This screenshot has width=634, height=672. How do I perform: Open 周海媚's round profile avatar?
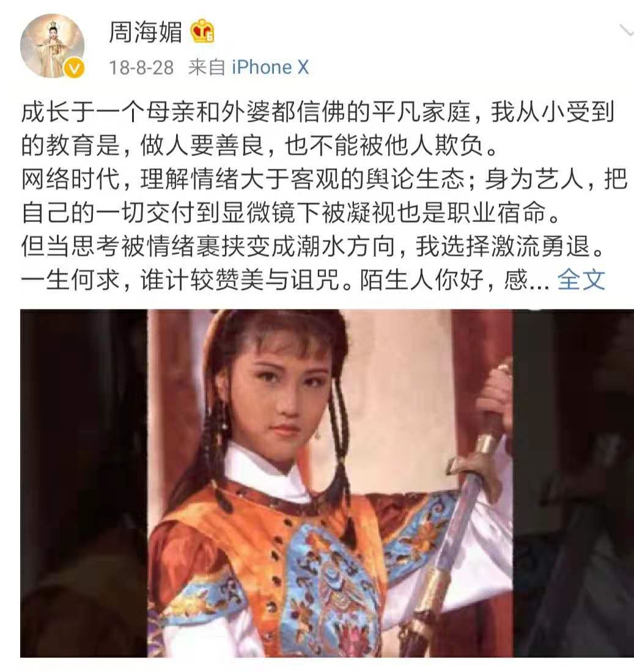pos(52,46)
